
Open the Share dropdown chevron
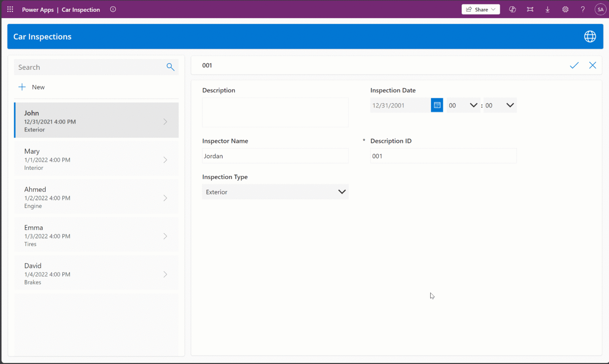(x=494, y=9)
